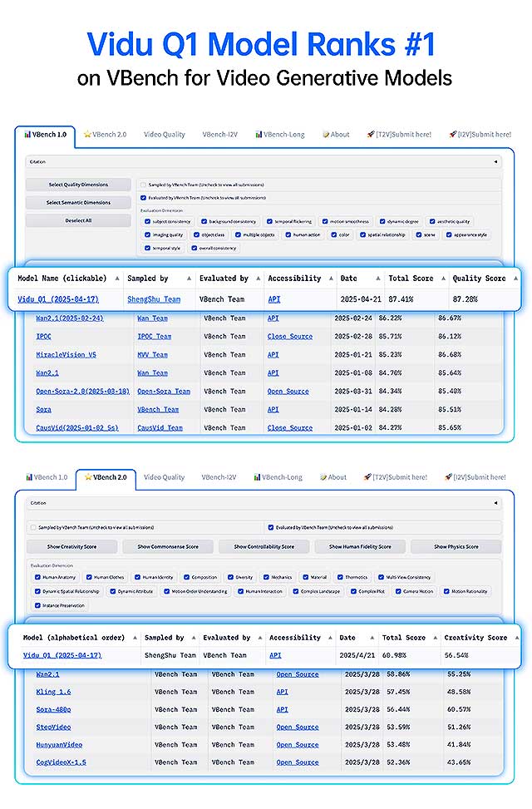
Task: Open the CausVid(2025-01-02 5s) model link
Action: [x=76, y=428]
